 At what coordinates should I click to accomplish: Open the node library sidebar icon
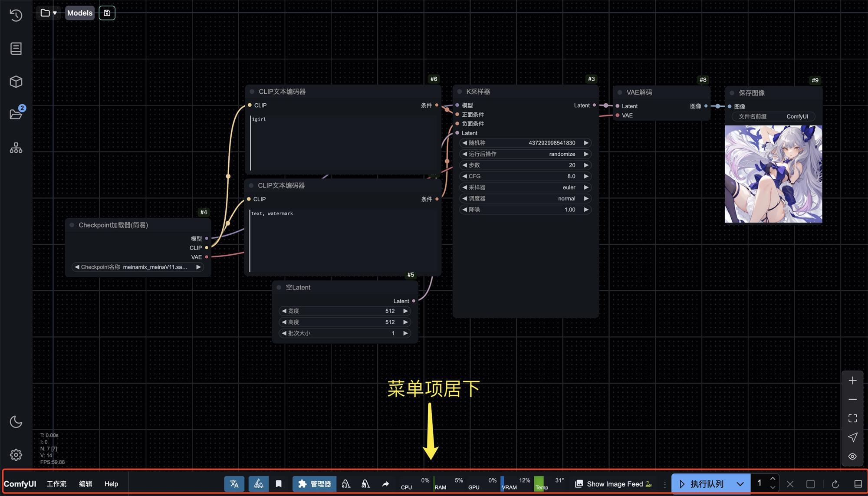point(16,49)
